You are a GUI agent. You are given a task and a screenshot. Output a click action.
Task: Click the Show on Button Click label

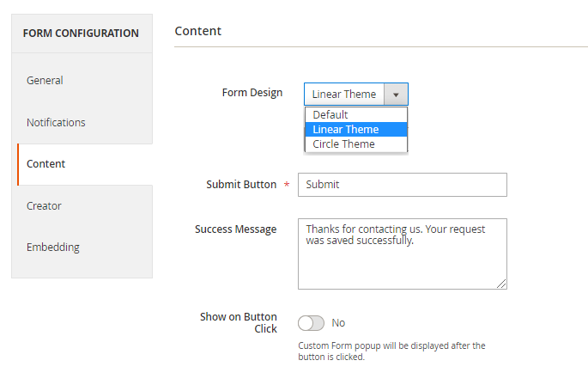point(239,322)
